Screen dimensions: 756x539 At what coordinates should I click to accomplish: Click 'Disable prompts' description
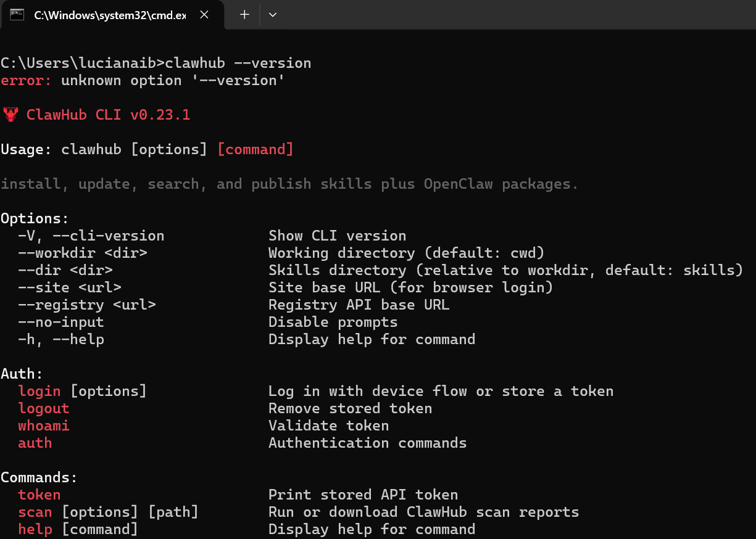click(x=333, y=322)
